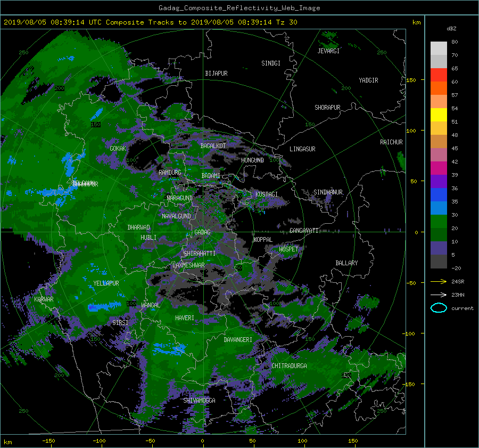
Task: Pick the light gray 70-80 dBZ swatch
Action: 439,48
